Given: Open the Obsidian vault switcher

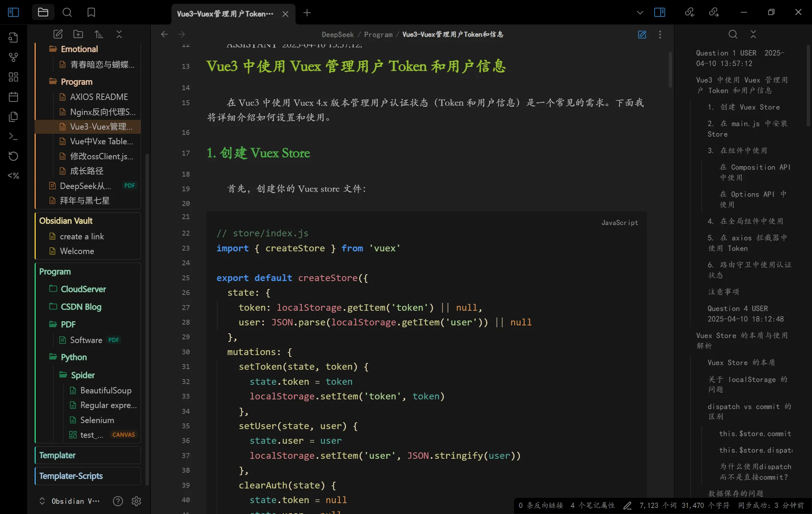Looking at the screenshot, I should (x=70, y=501).
